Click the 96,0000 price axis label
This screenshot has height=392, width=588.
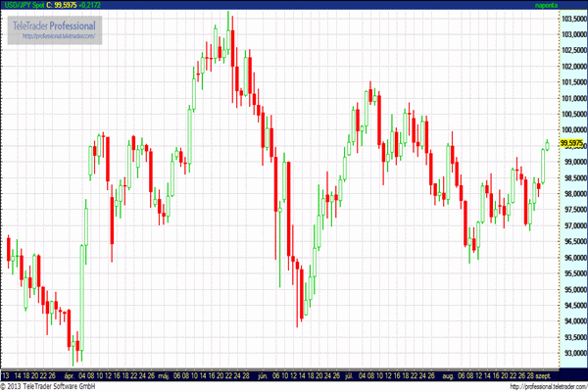[572, 258]
